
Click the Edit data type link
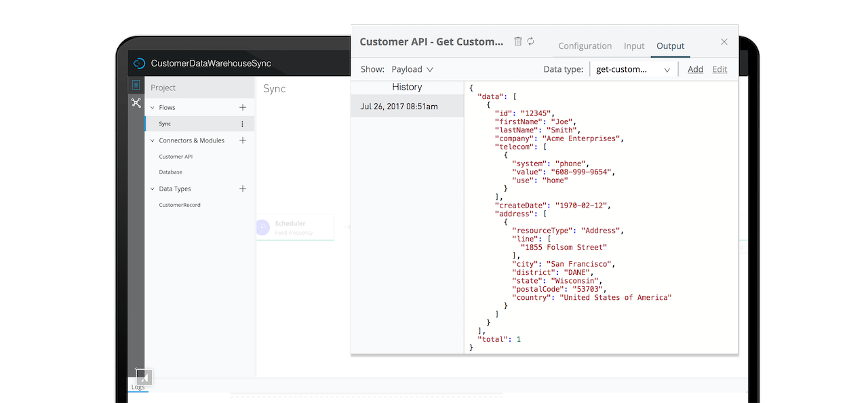click(x=719, y=69)
